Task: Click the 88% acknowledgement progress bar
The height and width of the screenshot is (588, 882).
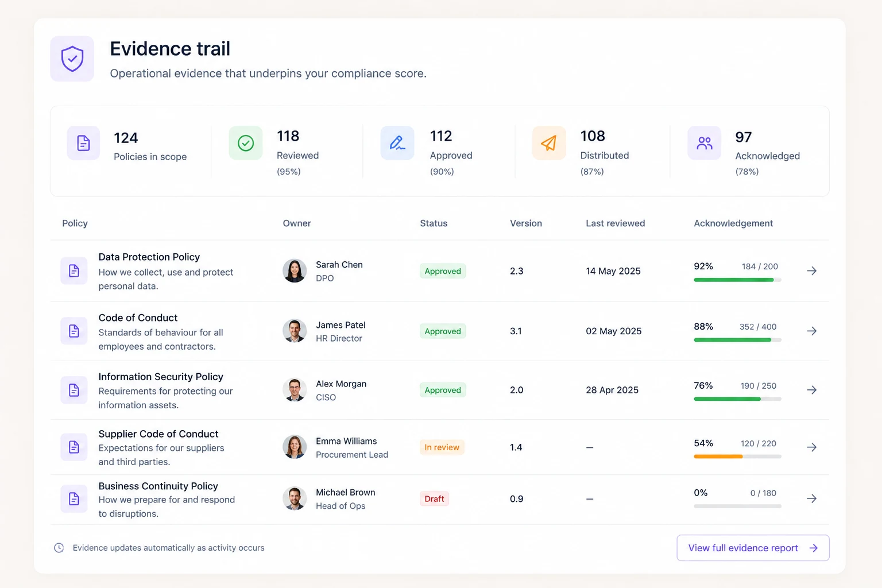Action: 737,340
